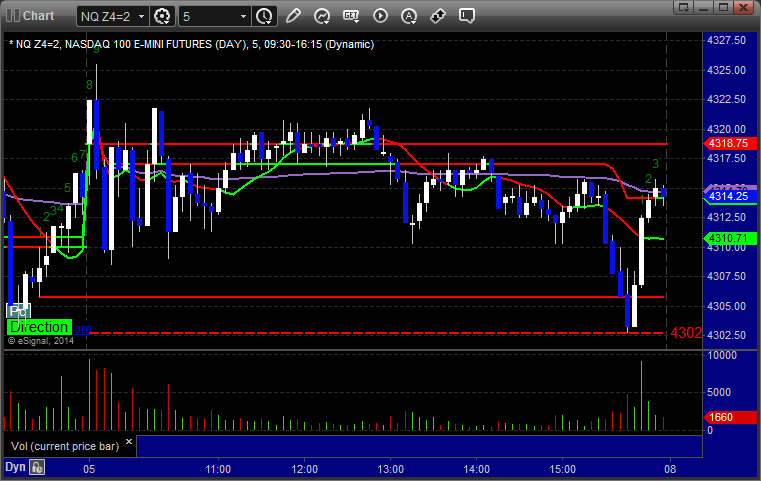Click the 11:00 time axis label
This screenshot has height=481, width=761.
218,469
